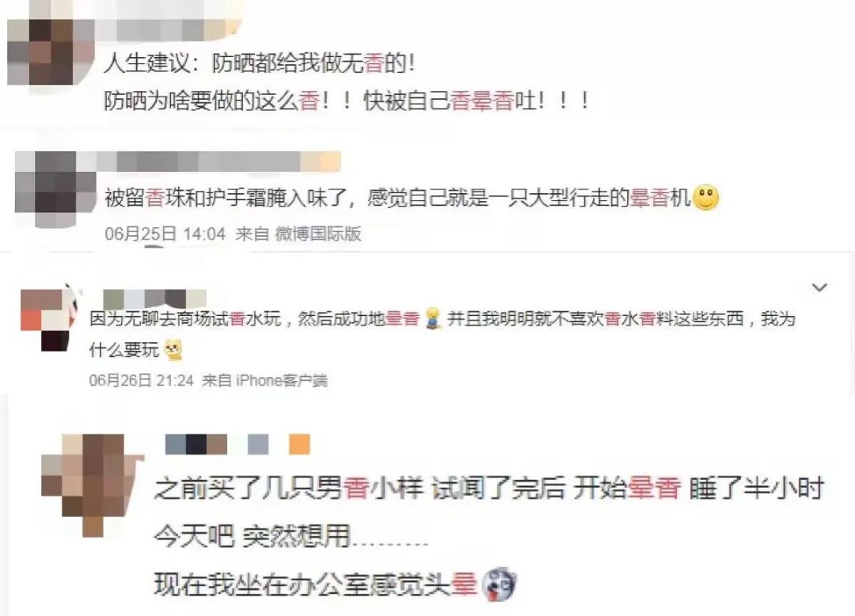Click the highlighted 香晕香 keyword in the first post
Screen dimensions: 855x616
pos(482,101)
